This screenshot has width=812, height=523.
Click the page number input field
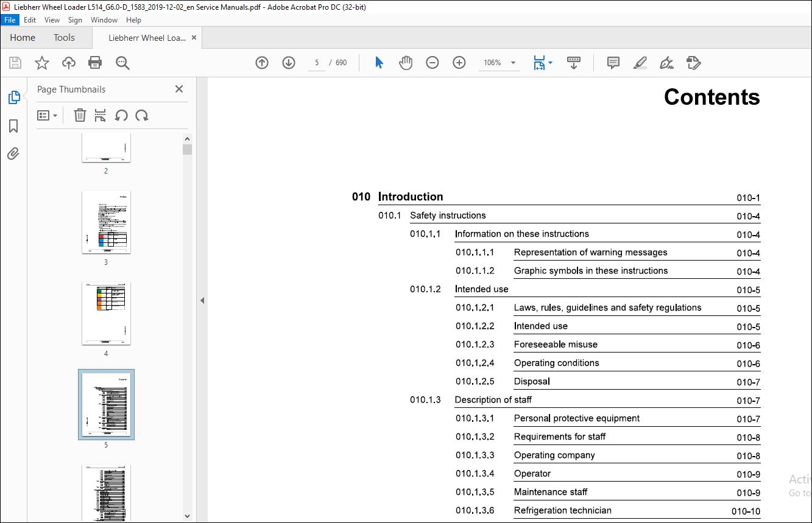click(317, 63)
